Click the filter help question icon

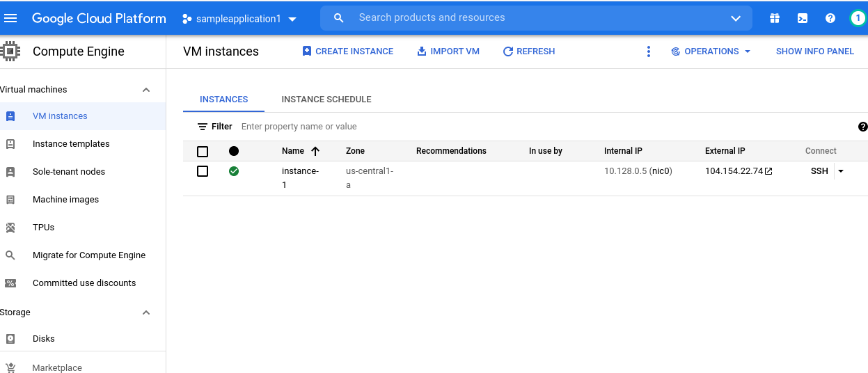tap(863, 127)
